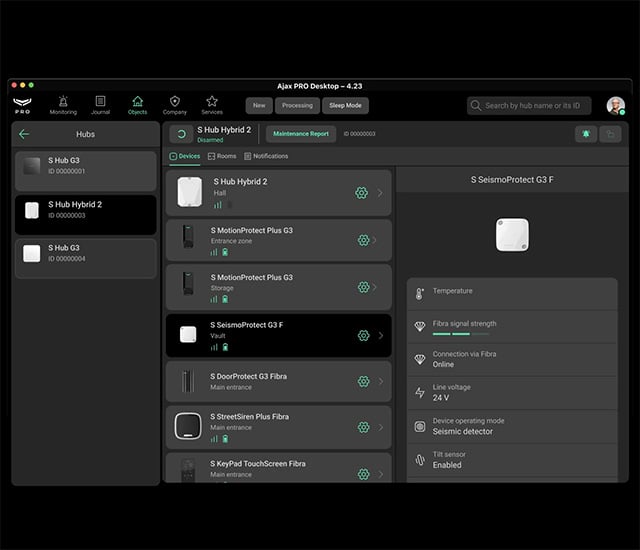This screenshot has height=550, width=640.
Task: Click the user profile avatar
Action: (x=616, y=106)
